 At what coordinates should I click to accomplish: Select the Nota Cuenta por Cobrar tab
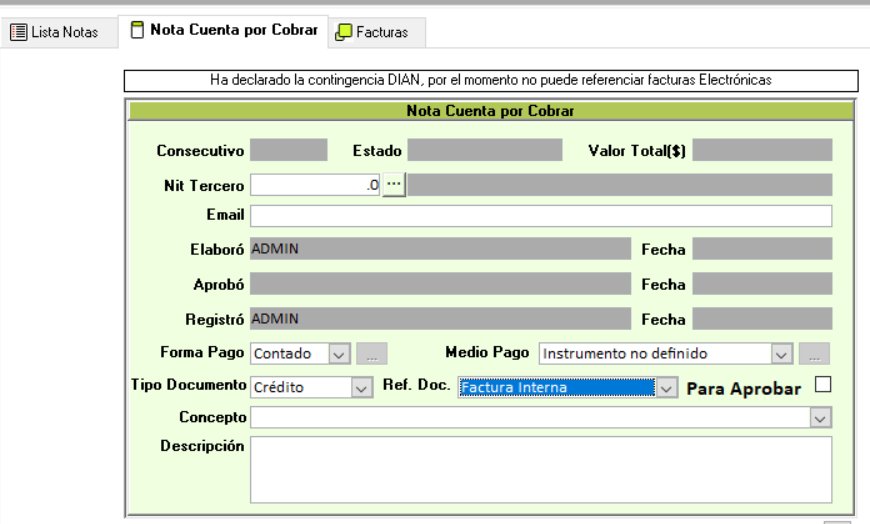click(x=233, y=30)
